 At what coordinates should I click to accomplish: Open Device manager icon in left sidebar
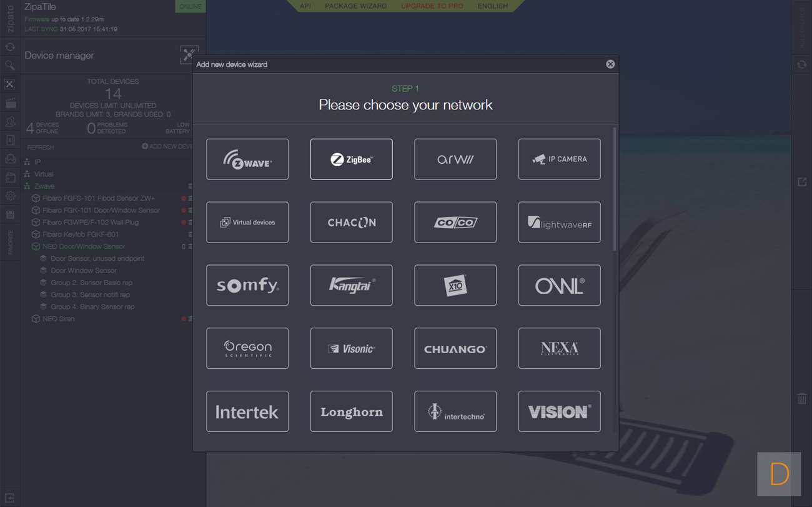click(x=10, y=84)
